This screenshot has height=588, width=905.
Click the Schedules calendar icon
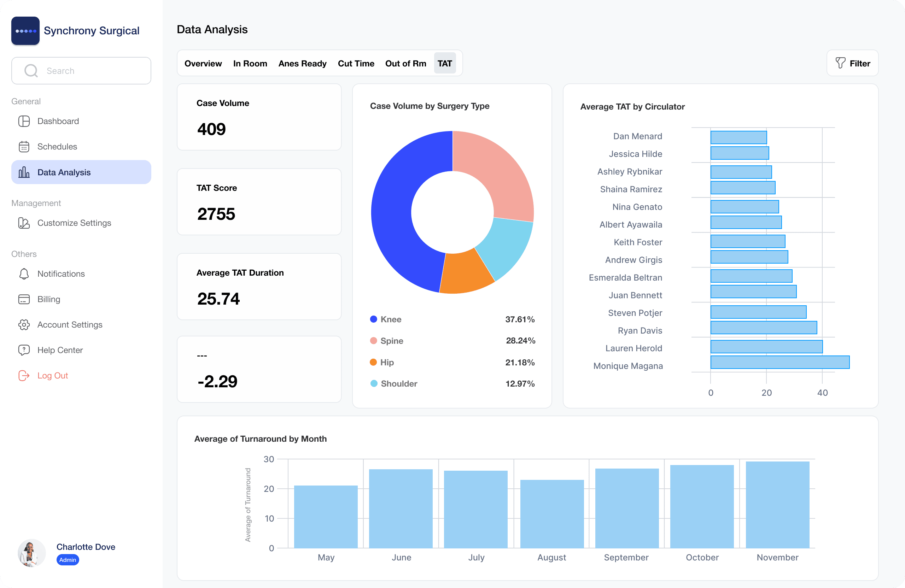(x=24, y=147)
